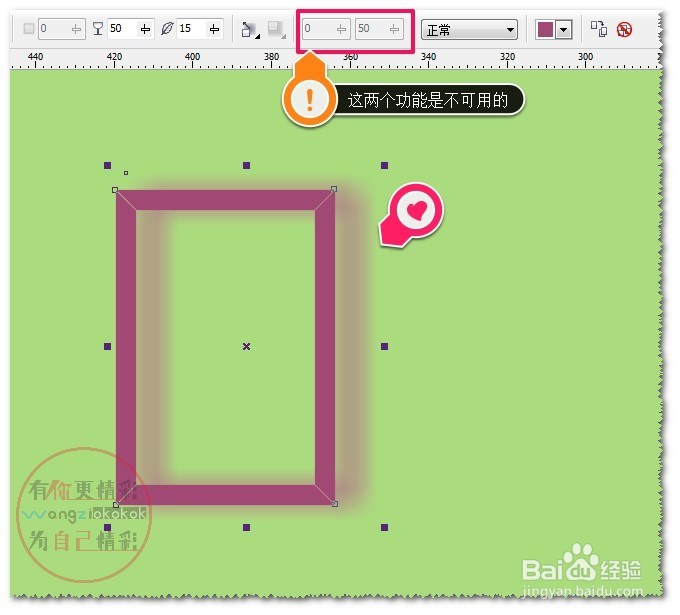Click the purple frame's top bar
Screen dimensions: 680x615
pos(226,200)
